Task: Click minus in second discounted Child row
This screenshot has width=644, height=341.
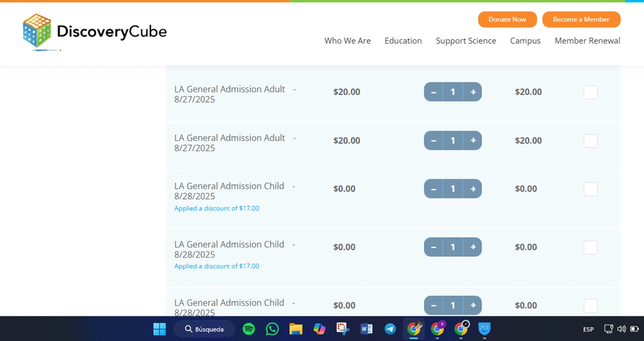Action: coord(434,247)
